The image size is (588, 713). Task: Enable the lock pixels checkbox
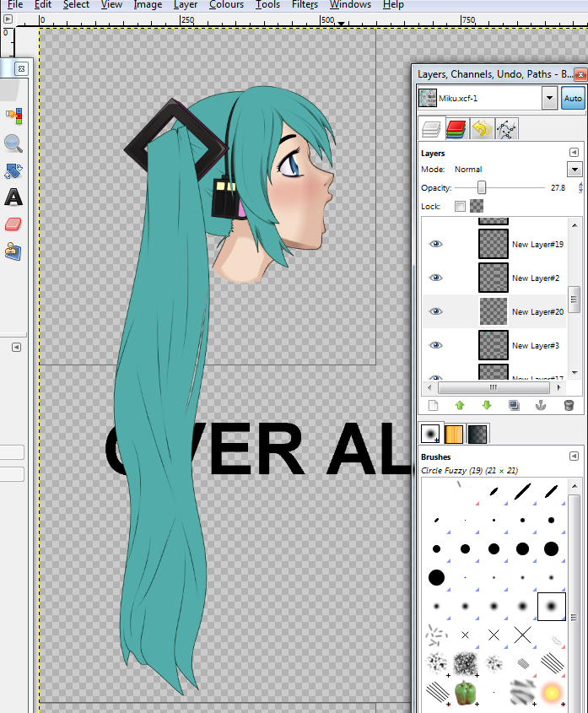[460, 206]
